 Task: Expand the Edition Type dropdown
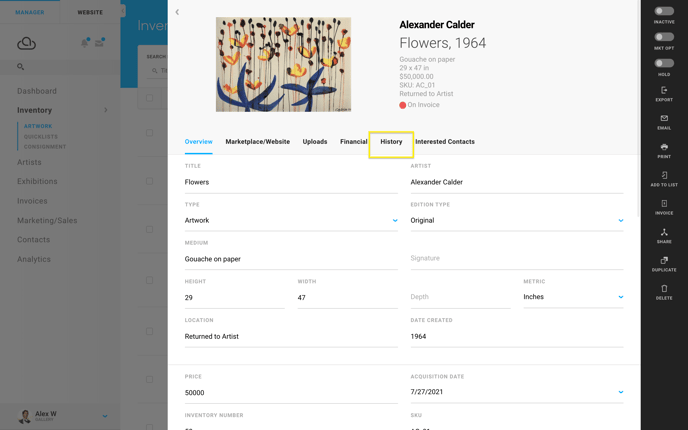click(x=517, y=220)
